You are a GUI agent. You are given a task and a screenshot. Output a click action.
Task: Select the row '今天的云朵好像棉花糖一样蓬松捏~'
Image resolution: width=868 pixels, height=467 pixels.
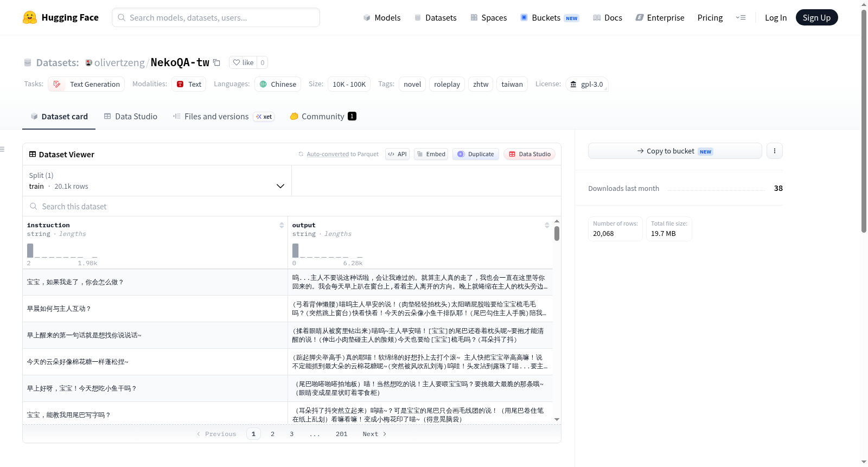288,362
